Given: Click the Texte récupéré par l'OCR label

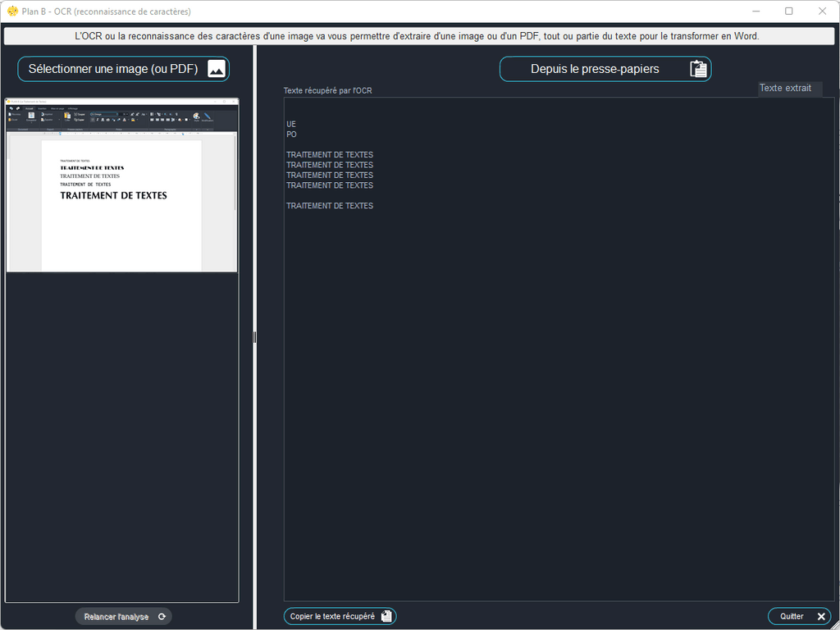Looking at the screenshot, I should click(x=328, y=90).
